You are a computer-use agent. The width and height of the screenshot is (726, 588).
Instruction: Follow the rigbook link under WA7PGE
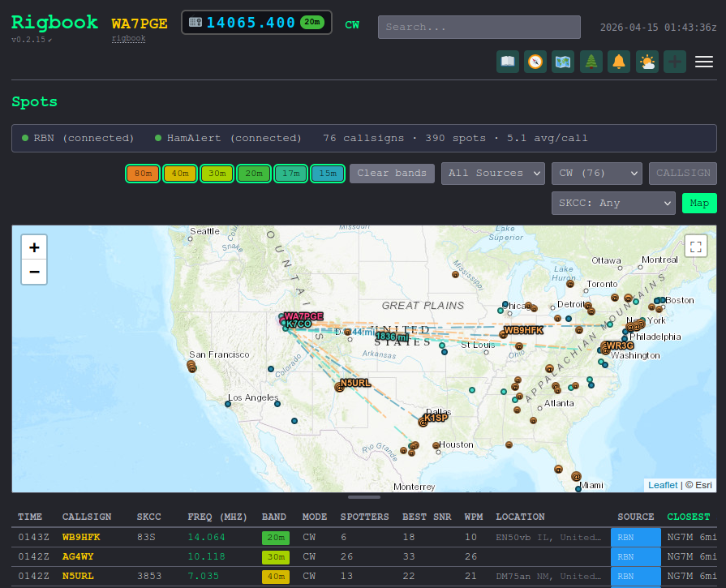(x=128, y=37)
